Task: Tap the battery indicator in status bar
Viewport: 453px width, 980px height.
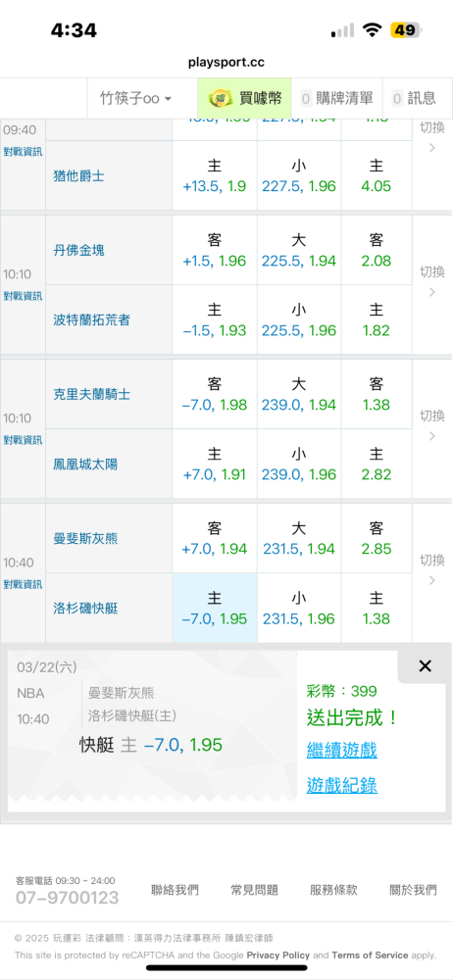Action: point(406,29)
